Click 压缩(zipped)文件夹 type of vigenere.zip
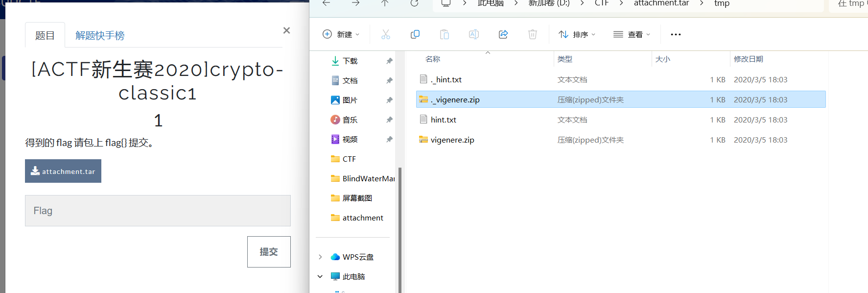 [x=590, y=140]
